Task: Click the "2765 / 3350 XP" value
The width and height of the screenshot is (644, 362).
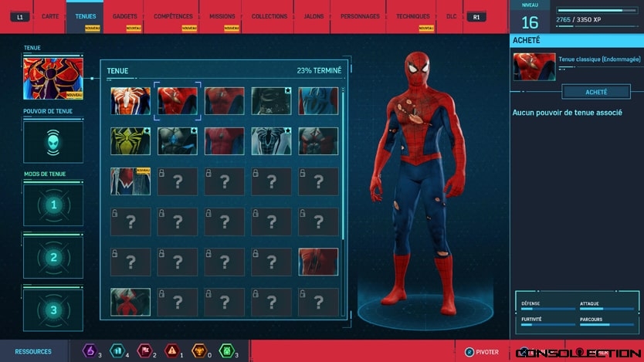Action: (x=578, y=20)
